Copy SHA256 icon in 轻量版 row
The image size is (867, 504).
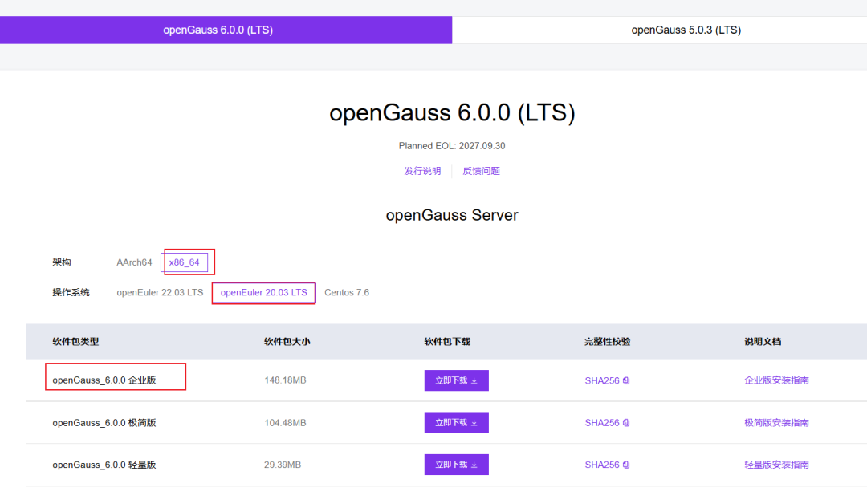(x=626, y=464)
